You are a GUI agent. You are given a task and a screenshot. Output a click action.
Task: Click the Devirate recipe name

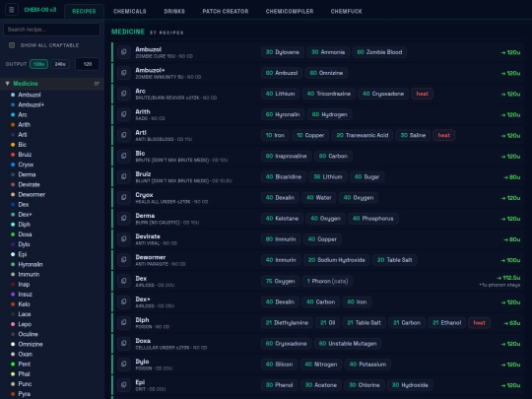pyautogui.click(x=148, y=236)
